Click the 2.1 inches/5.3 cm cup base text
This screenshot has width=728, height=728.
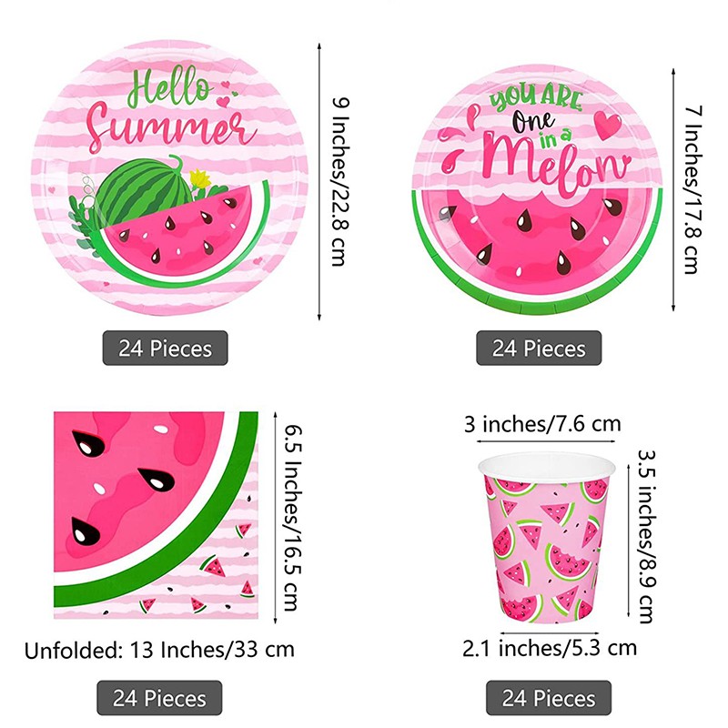[550, 648]
